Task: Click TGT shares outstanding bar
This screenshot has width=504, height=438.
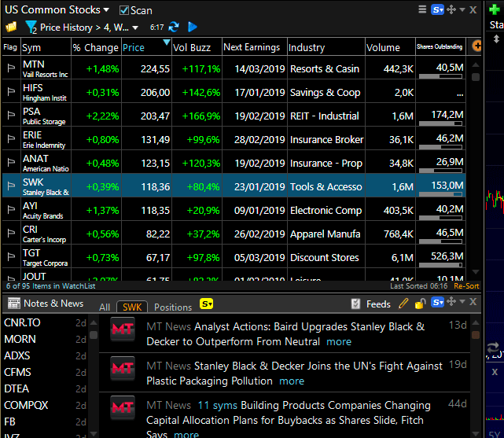Action: (x=440, y=265)
